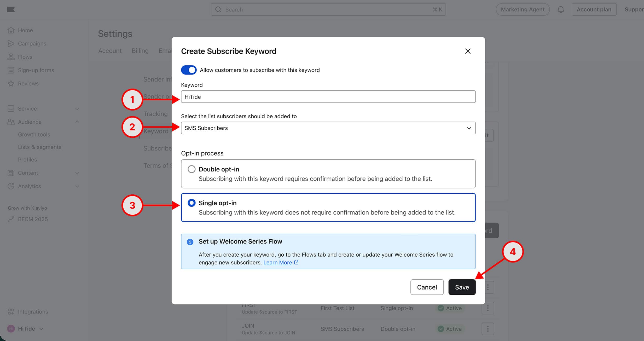Open options menu for JOIN keyword row
Screen dimensions: 644x341
click(x=488, y=329)
